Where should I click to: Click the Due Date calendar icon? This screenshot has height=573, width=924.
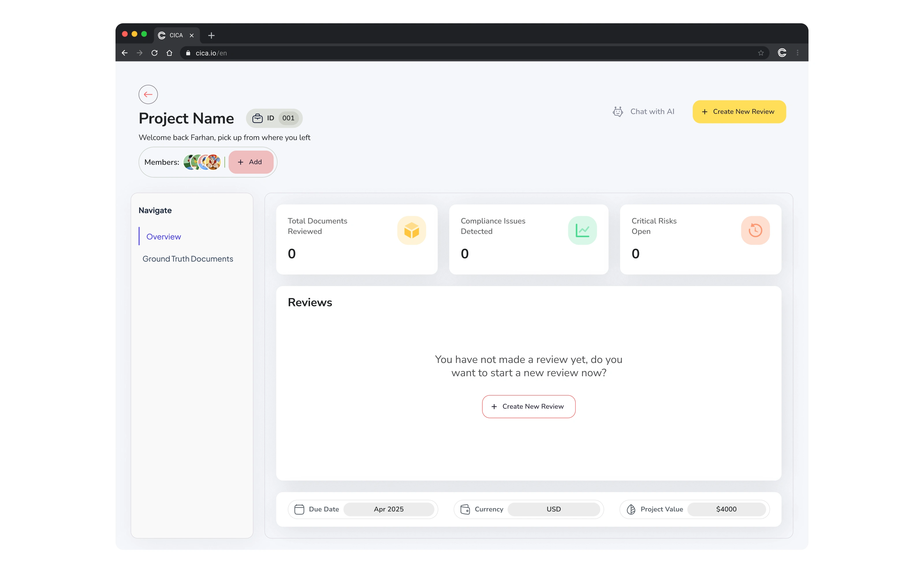click(299, 509)
